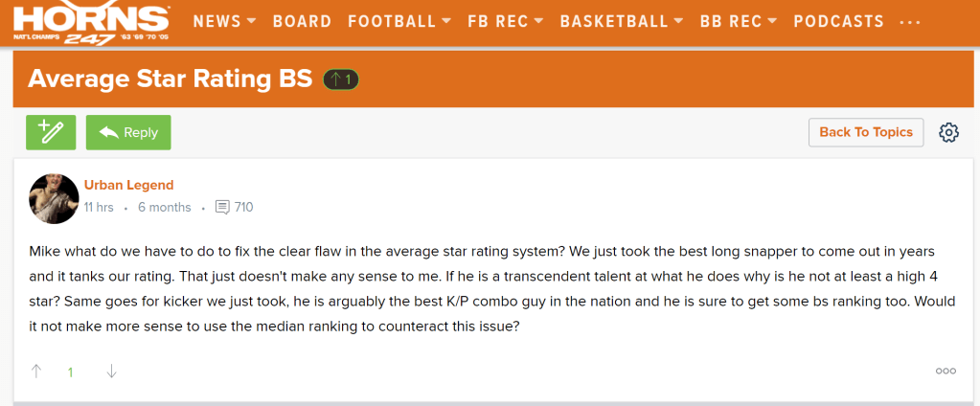The image size is (980, 406).
Task: Go to the BOARD menu item
Action: click(x=302, y=21)
